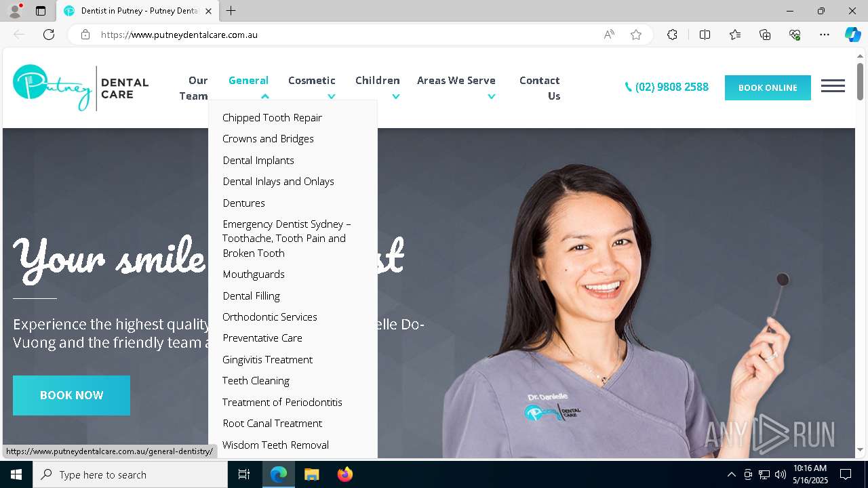Viewport: 868px width, 488px height.
Task: Open the Cosmetic menu item
Action: [x=311, y=80]
